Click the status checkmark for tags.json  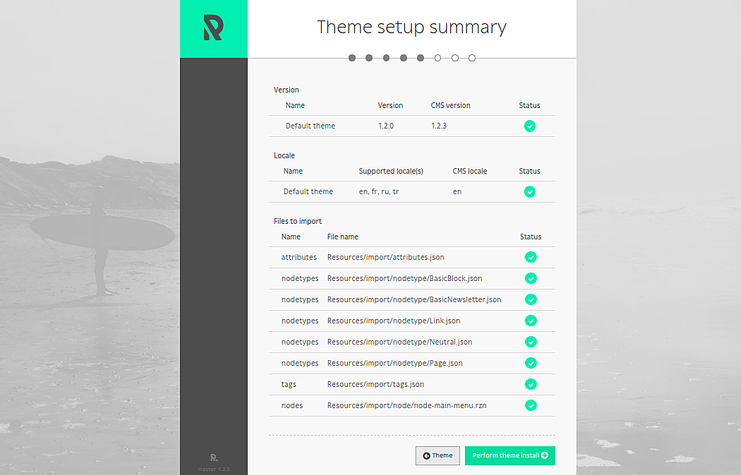tap(530, 384)
